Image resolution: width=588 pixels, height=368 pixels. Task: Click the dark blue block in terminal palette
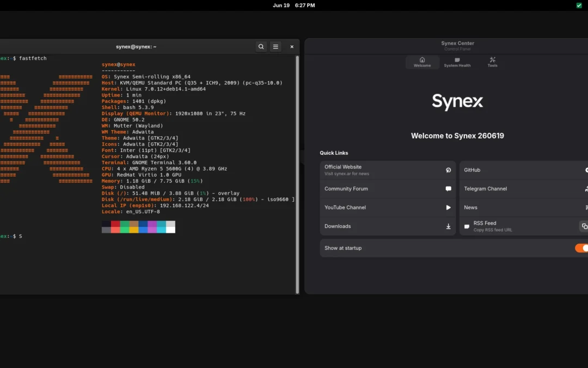click(143, 224)
